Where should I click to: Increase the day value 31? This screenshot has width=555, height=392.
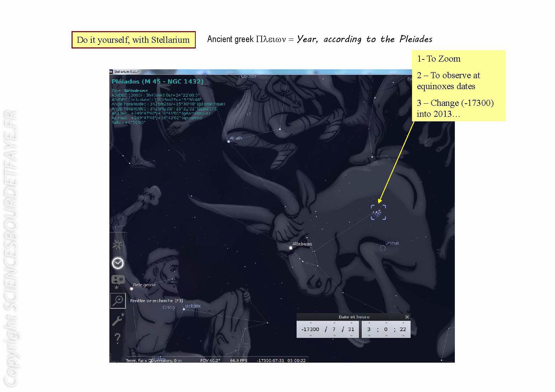pos(351,323)
